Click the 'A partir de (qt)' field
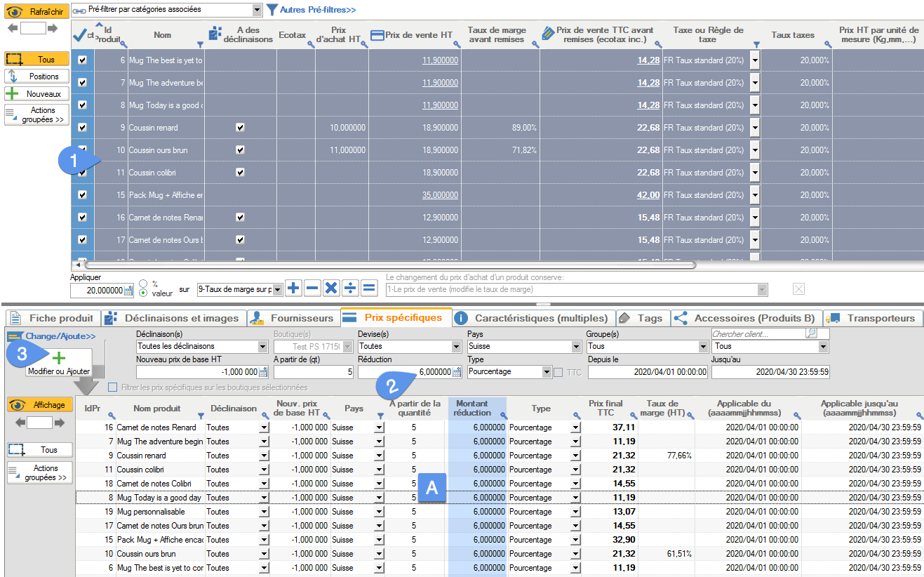Screen dimensions: 924x577 tap(313, 372)
